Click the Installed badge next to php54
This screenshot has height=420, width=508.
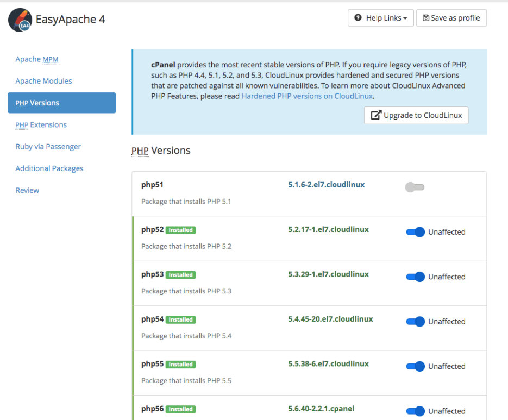pos(180,319)
